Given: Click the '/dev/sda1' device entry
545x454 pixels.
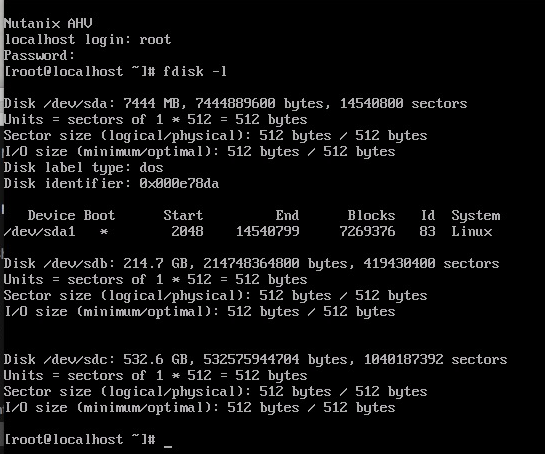Looking at the screenshot, I should tap(39, 232).
